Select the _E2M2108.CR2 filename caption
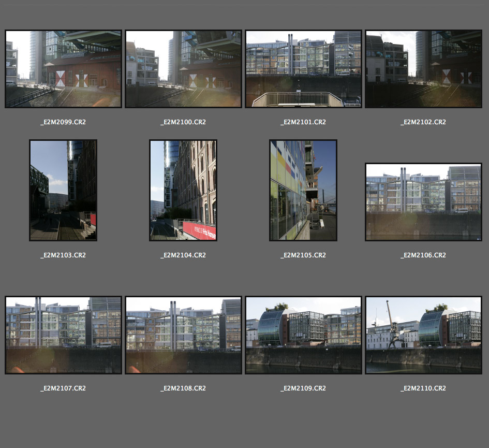Image resolution: width=489 pixels, height=448 pixels. point(183,388)
